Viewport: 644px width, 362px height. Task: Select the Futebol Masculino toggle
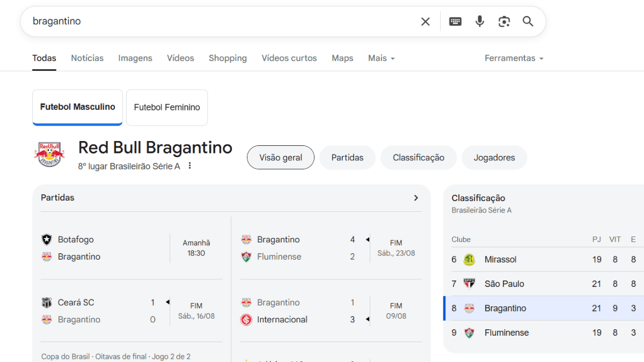(x=77, y=107)
